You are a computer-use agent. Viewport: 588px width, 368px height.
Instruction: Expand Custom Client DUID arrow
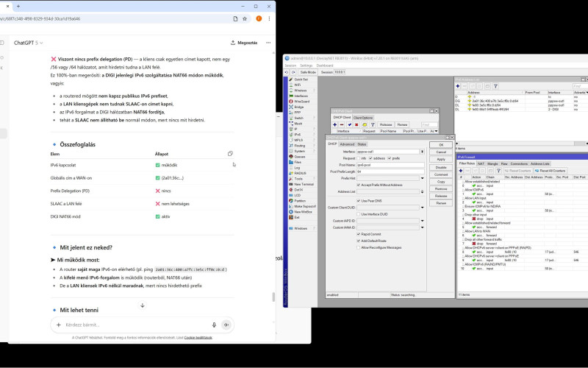pyautogui.click(x=422, y=208)
